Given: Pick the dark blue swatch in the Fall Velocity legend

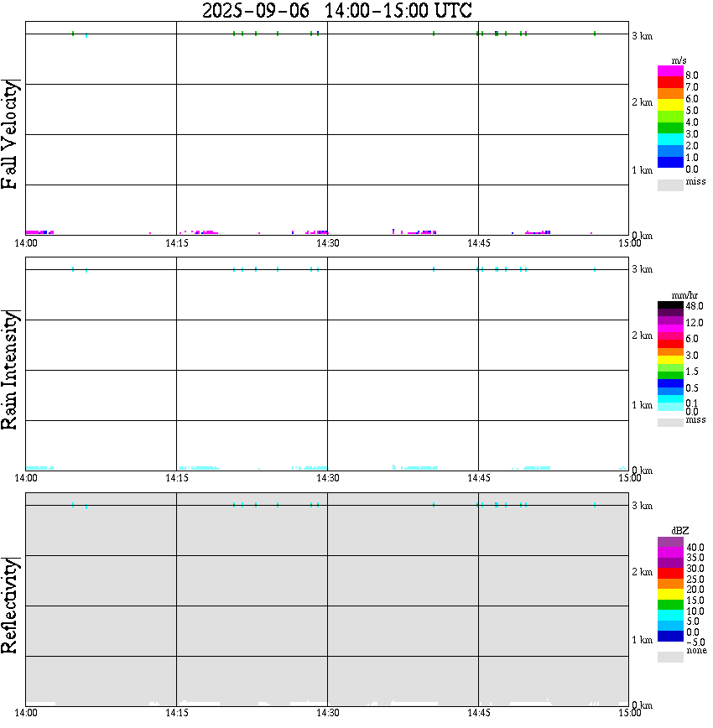Looking at the screenshot, I should click(670, 162).
